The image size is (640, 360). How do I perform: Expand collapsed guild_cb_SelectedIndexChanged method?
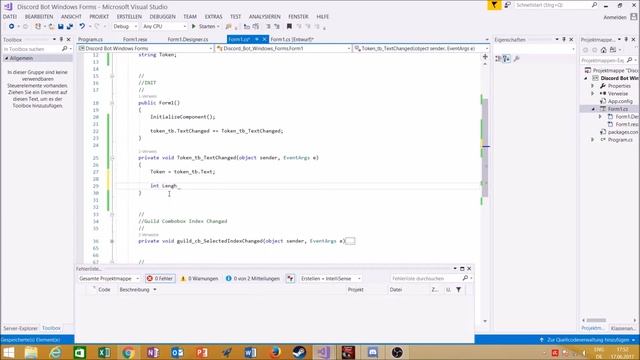(112, 241)
